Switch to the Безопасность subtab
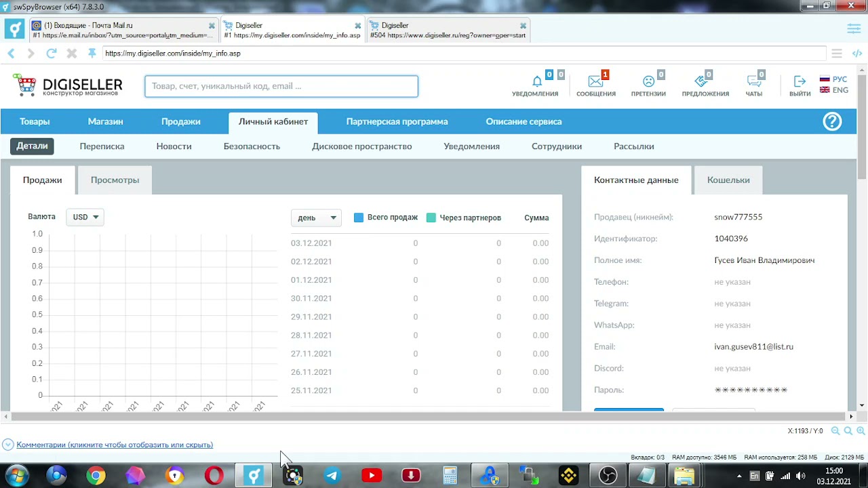Image resolution: width=868 pixels, height=488 pixels. [252, 146]
